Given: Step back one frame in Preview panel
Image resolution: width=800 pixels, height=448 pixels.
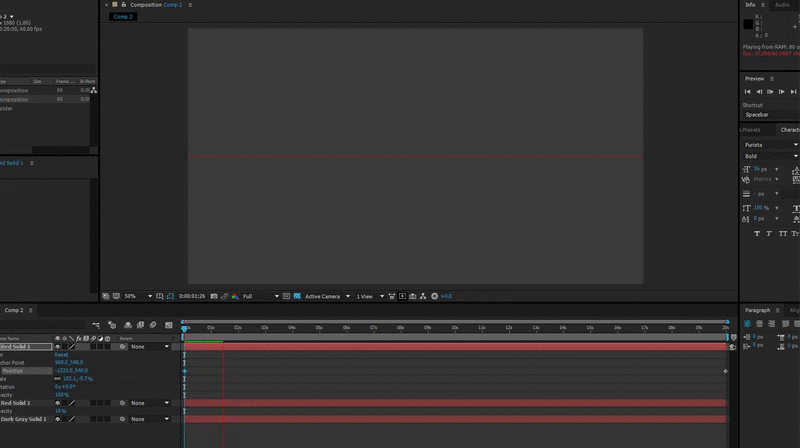Looking at the screenshot, I should pos(759,92).
